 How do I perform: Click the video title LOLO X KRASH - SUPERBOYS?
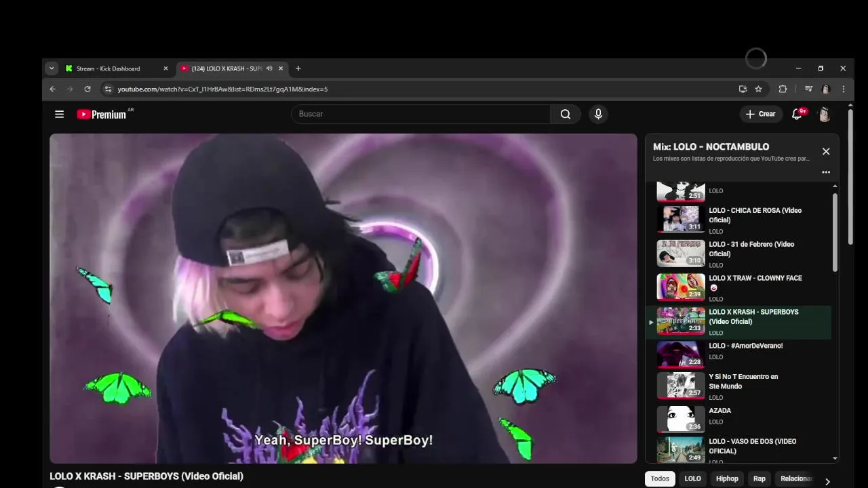pyautogui.click(x=146, y=476)
